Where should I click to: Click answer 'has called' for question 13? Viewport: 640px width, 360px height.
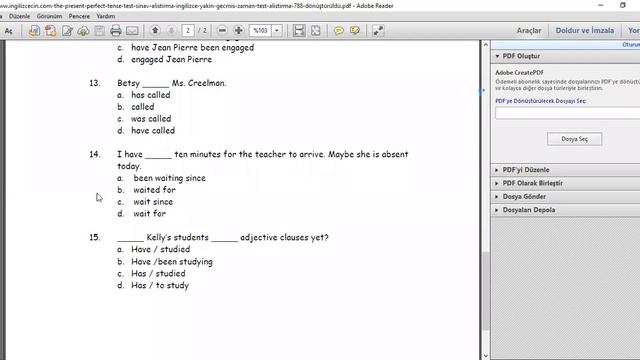point(151,95)
